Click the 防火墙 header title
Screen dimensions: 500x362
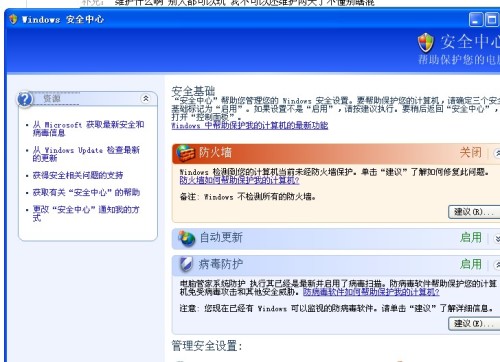tap(215, 153)
